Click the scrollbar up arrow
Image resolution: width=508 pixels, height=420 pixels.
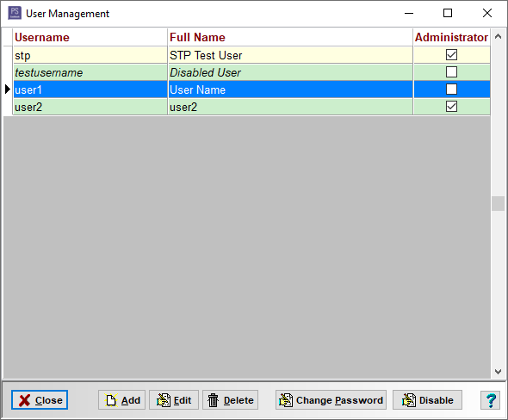coord(498,36)
